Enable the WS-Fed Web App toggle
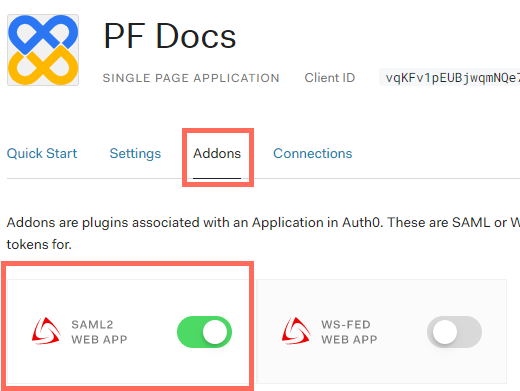The height and width of the screenshot is (391, 520). [454, 332]
